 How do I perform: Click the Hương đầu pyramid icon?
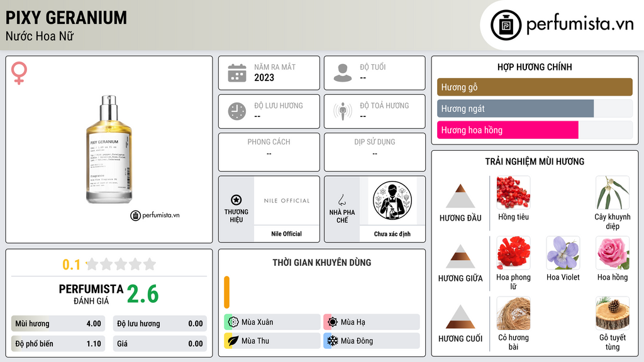[460, 196]
